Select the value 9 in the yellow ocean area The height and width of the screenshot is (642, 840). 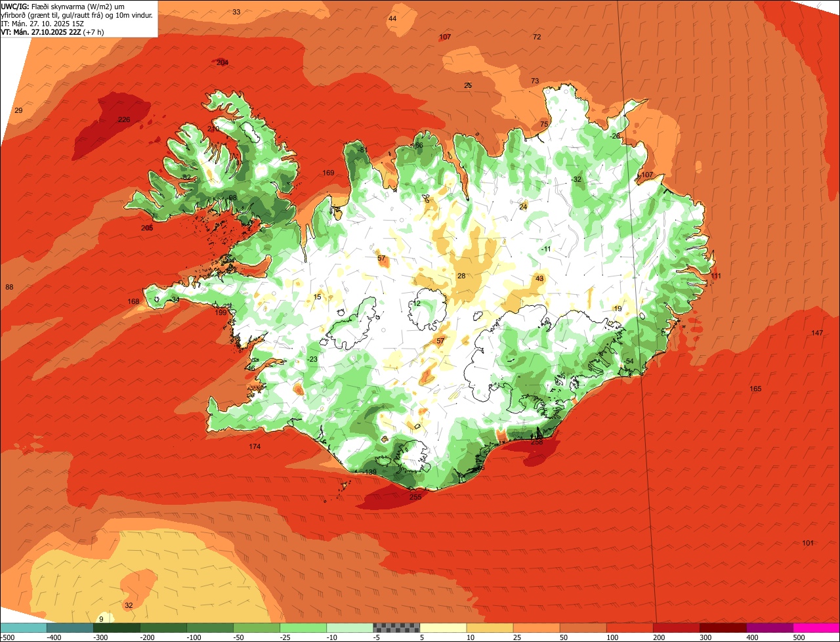point(101,619)
